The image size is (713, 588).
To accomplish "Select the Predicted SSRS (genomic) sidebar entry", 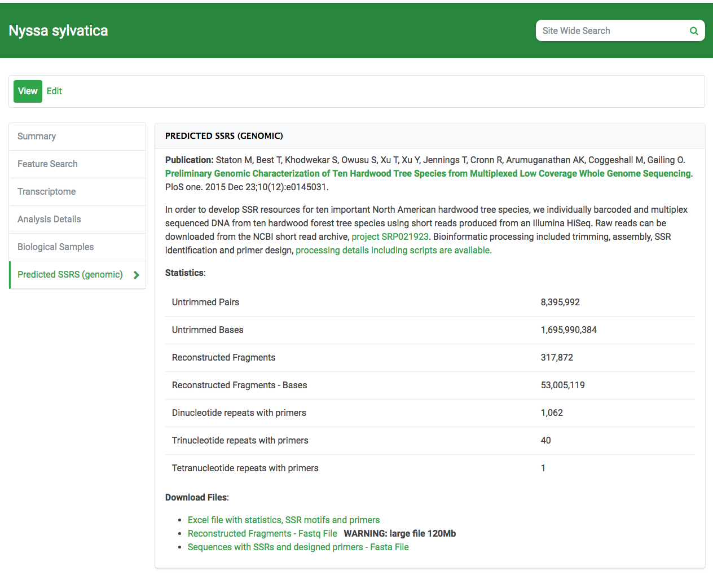I will pyautogui.click(x=70, y=274).
